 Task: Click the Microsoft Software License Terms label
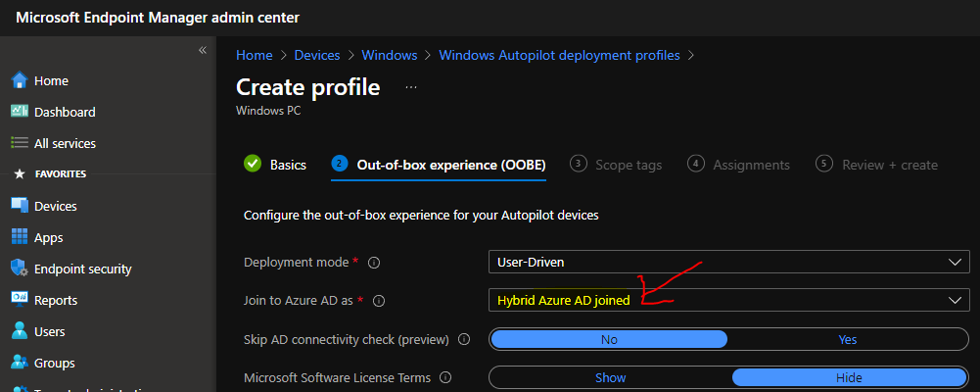[337, 377]
